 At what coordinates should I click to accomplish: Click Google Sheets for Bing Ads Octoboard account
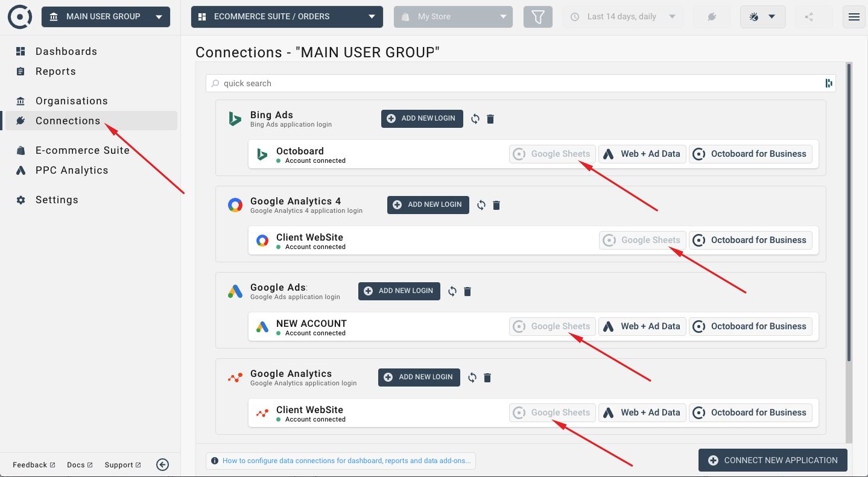(553, 154)
